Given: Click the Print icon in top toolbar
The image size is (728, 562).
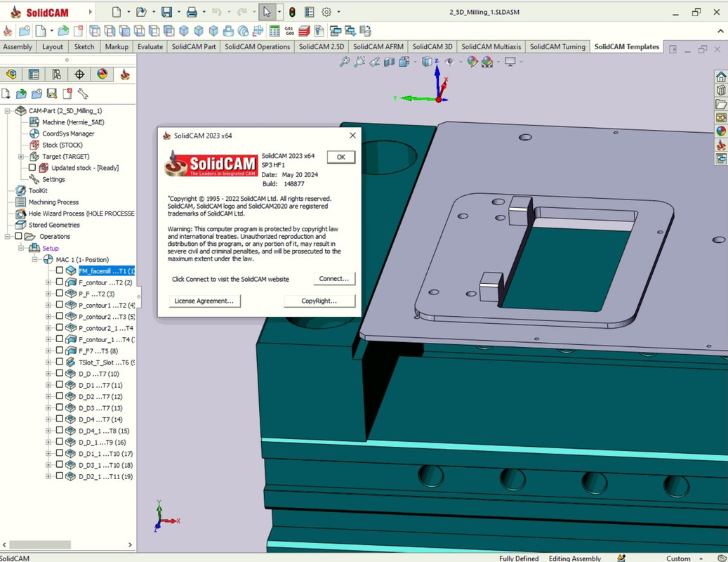Looking at the screenshot, I should pos(192,12).
